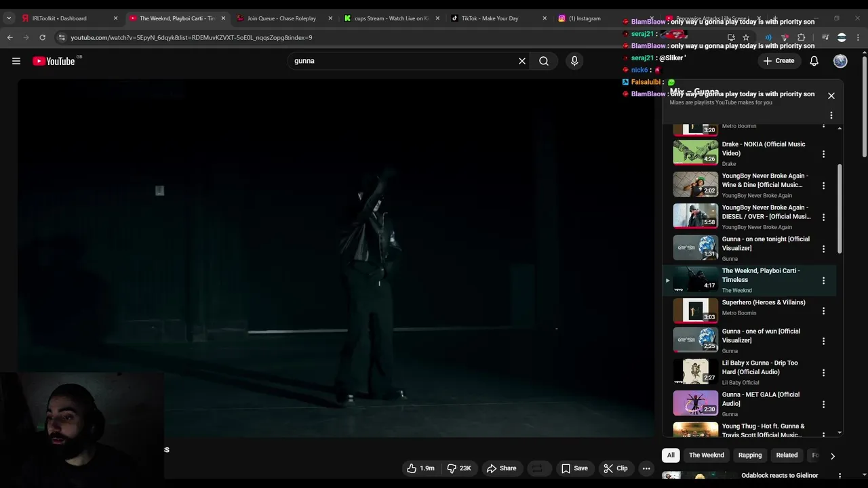Screen dimensions: 868x488
Task: Select The Weeknd filter chip
Action: pos(707,455)
